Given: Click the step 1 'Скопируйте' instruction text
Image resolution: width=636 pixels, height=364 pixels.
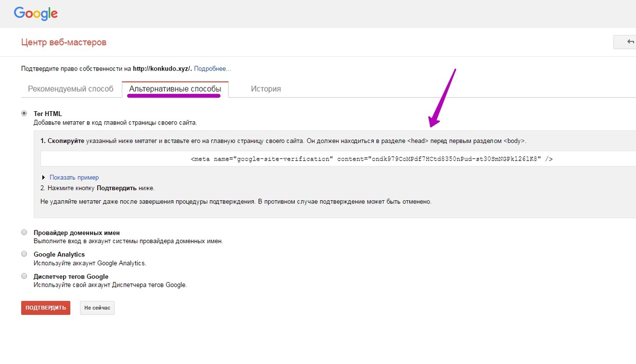Looking at the screenshot, I should [284, 141].
